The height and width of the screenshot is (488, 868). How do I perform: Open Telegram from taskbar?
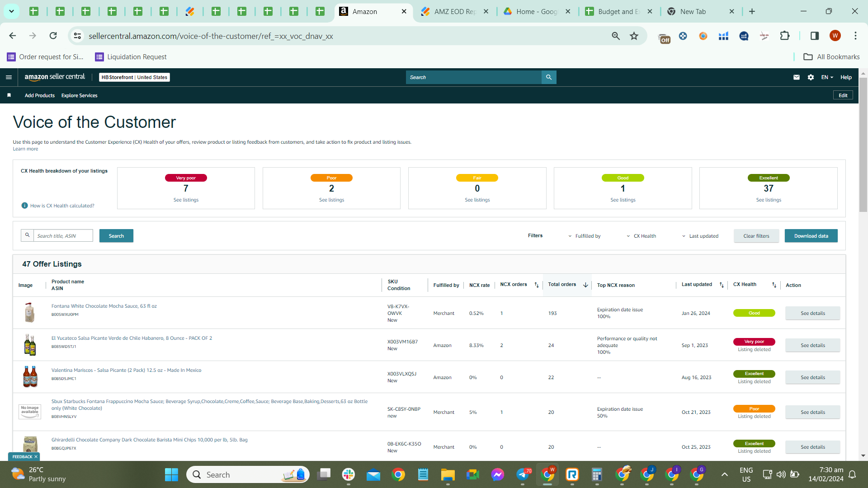pyautogui.click(x=523, y=474)
